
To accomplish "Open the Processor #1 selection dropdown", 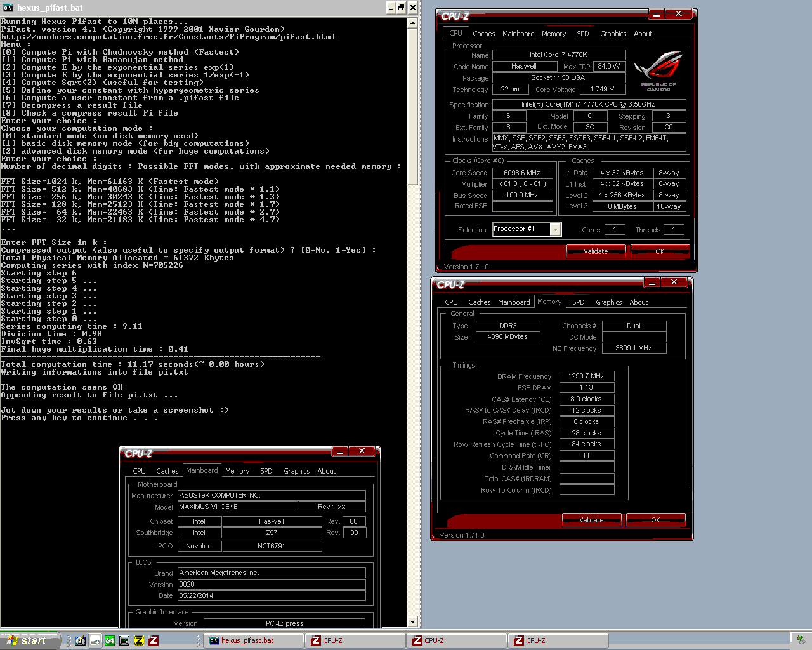I will (556, 229).
